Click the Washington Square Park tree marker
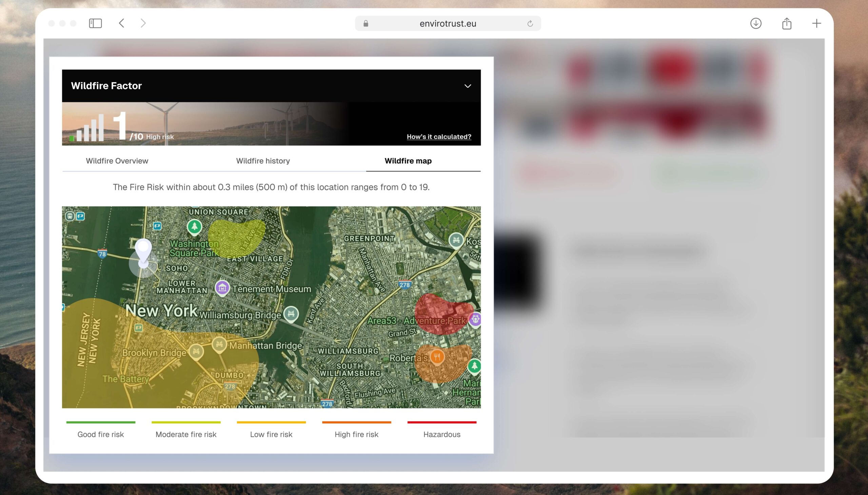Viewport: 868px width, 495px height. point(194,226)
